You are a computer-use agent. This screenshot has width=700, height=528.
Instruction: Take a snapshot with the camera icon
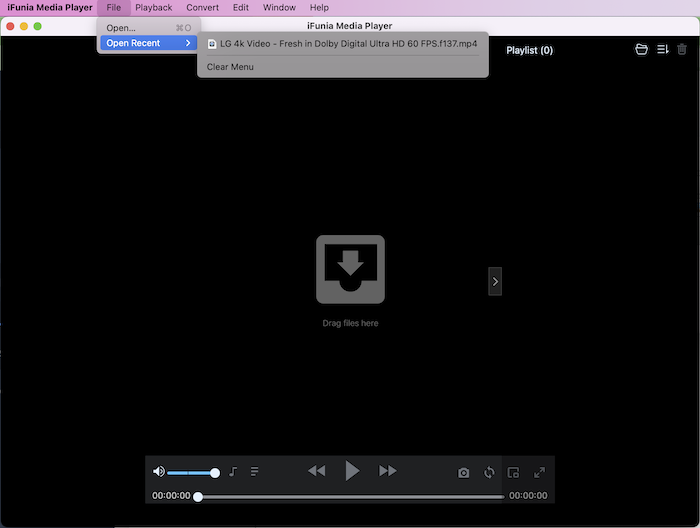pos(463,473)
